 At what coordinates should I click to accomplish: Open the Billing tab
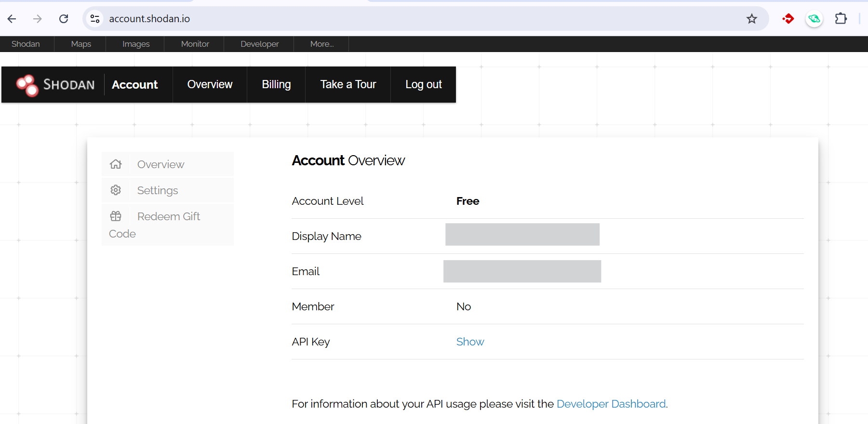click(276, 84)
